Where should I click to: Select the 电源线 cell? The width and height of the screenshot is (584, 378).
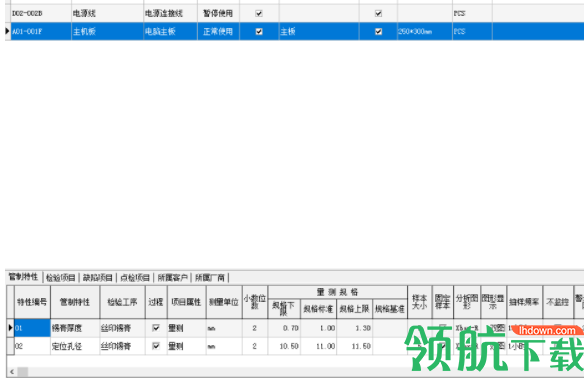(x=107, y=13)
